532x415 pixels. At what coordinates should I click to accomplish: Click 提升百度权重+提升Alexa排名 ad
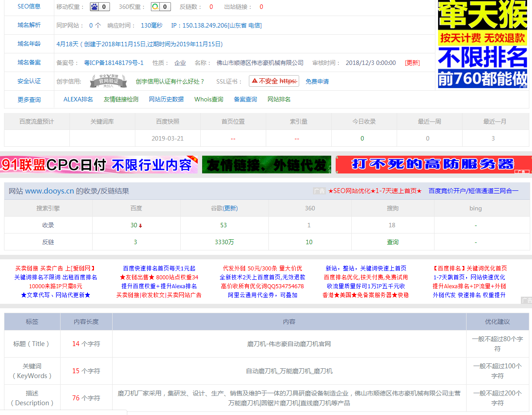pyautogui.click(x=159, y=286)
